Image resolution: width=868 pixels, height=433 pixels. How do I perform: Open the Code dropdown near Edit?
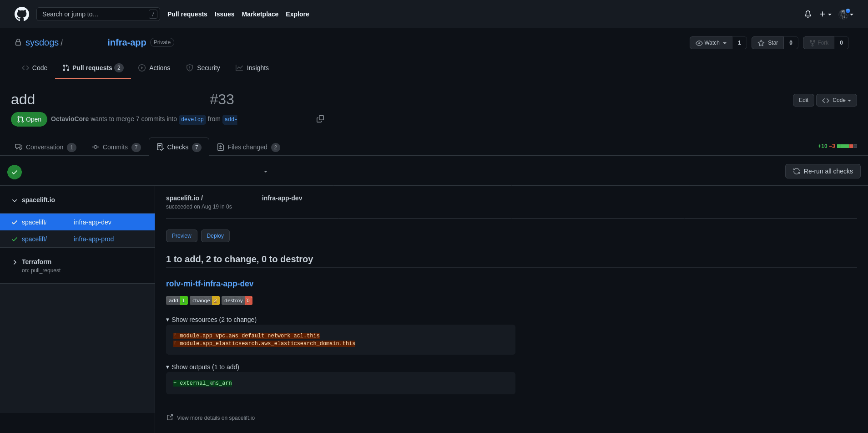click(x=836, y=100)
